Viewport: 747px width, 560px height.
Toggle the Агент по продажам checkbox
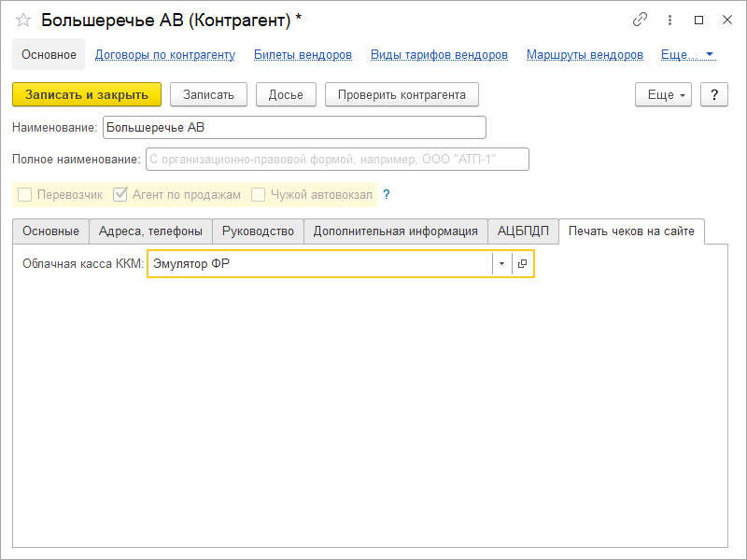(x=120, y=195)
